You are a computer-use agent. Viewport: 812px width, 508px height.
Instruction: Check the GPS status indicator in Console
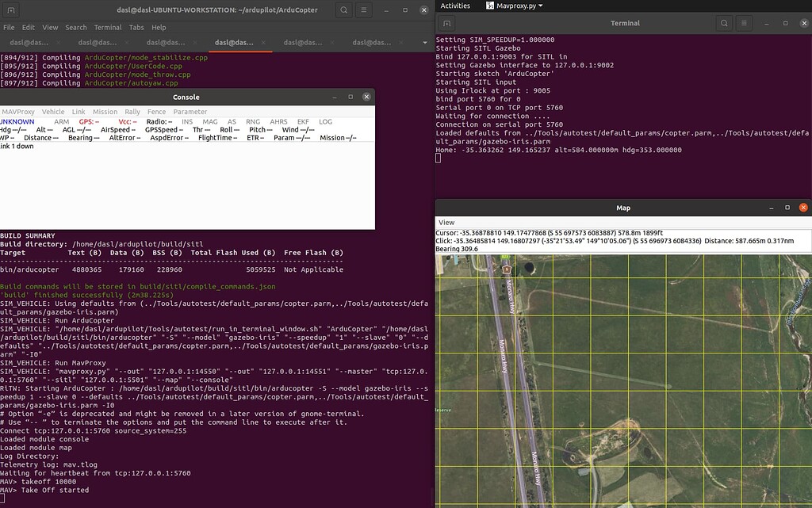(x=90, y=122)
